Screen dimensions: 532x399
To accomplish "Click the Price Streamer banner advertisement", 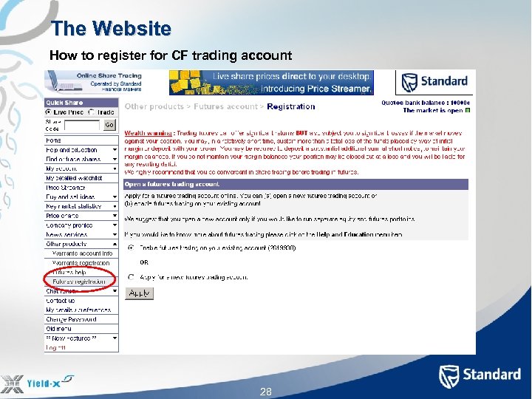I will (x=271, y=83).
